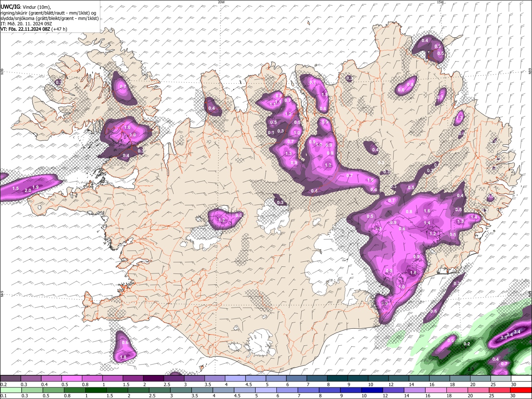Viewport: 532px width, 399px height.
Task: Select the darkest purple 2 swatch in snow scale
Action: tap(153, 379)
